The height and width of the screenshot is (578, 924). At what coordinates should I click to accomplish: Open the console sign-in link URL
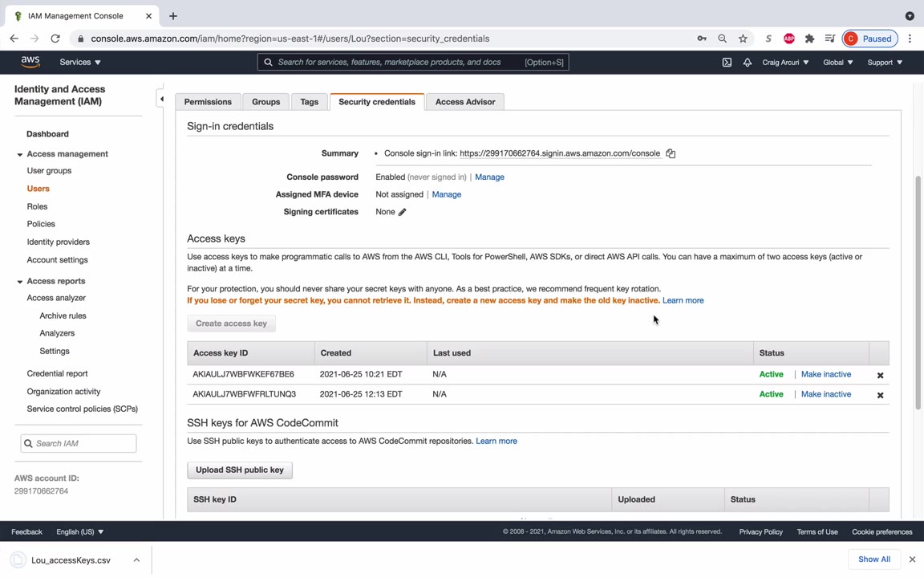(x=560, y=153)
